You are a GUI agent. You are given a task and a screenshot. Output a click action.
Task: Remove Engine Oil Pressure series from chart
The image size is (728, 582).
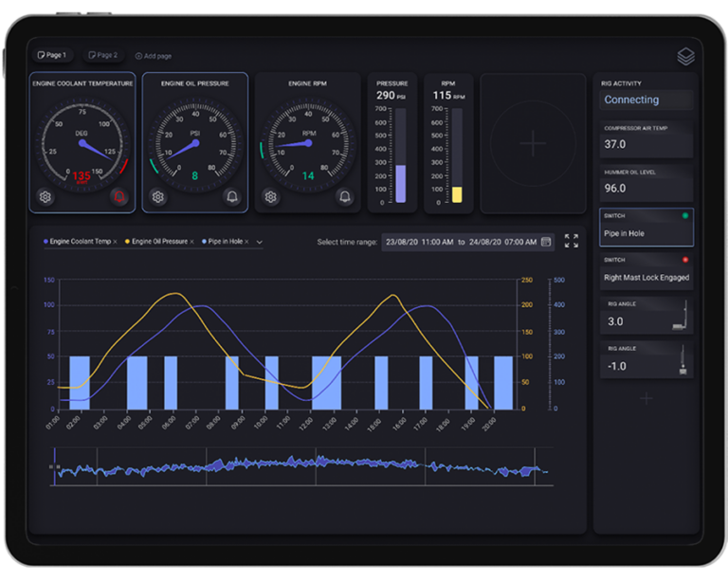point(191,243)
